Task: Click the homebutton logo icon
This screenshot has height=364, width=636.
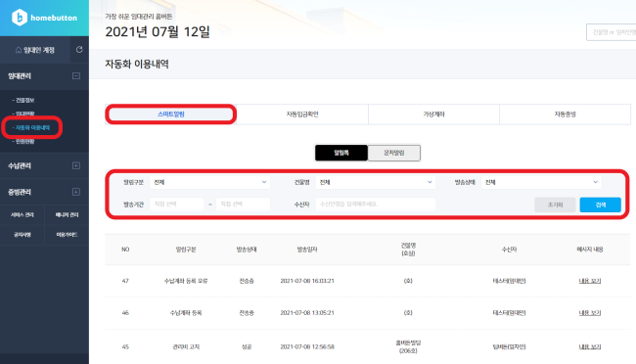Action: [20, 18]
